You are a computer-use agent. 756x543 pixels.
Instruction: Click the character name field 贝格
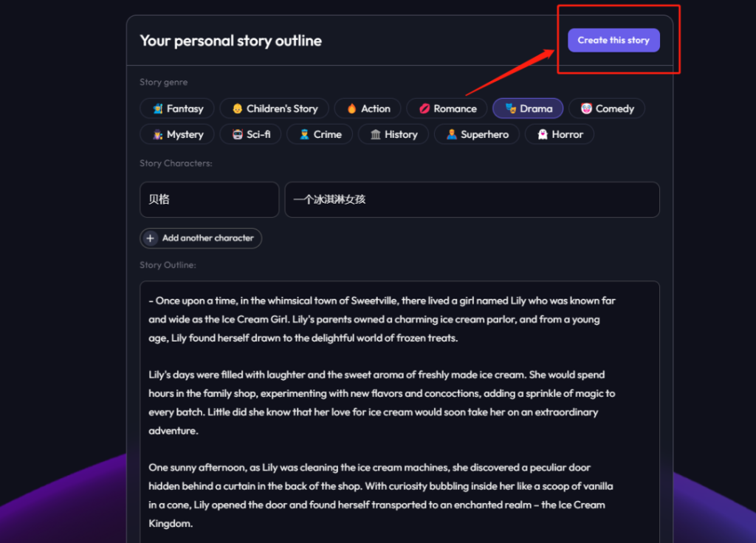point(209,199)
